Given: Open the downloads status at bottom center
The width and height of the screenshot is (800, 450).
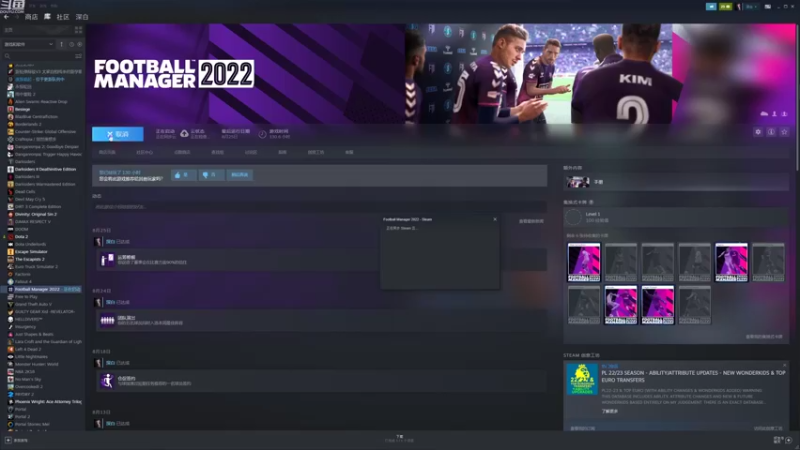Looking at the screenshot, I should point(399,438).
